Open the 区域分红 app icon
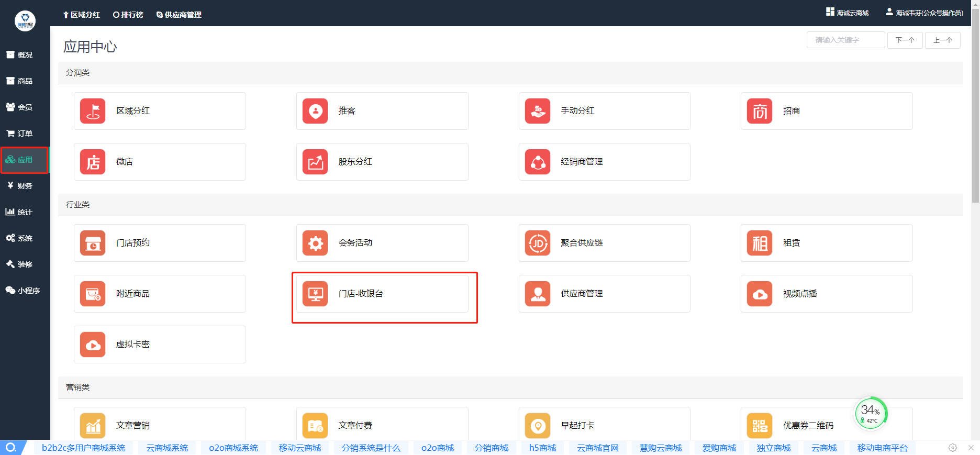The height and width of the screenshot is (455, 980). [x=93, y=111]
